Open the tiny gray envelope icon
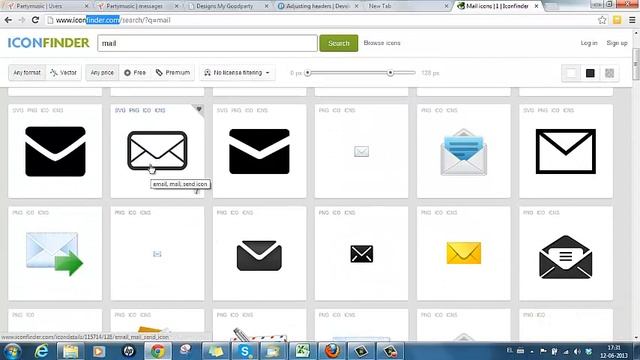Viewport: 640px width, 360px height. coord(361,151)
